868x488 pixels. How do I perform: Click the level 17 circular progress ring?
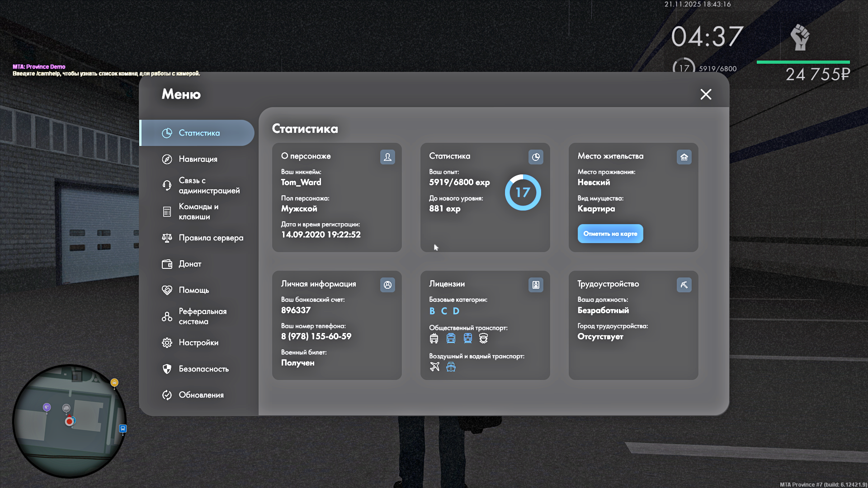click(523, 192)
